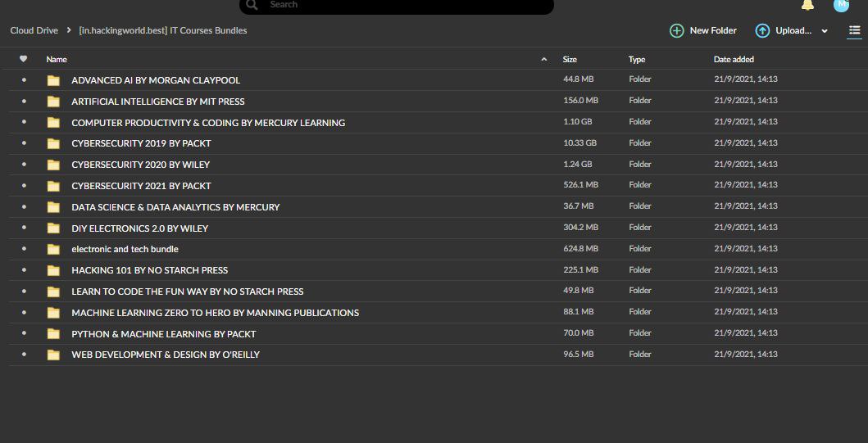The width and height of the screenshot is (868, 443).
Task: Open the user avatar menu
Action: pyautogui.click(x=841, y=5)
